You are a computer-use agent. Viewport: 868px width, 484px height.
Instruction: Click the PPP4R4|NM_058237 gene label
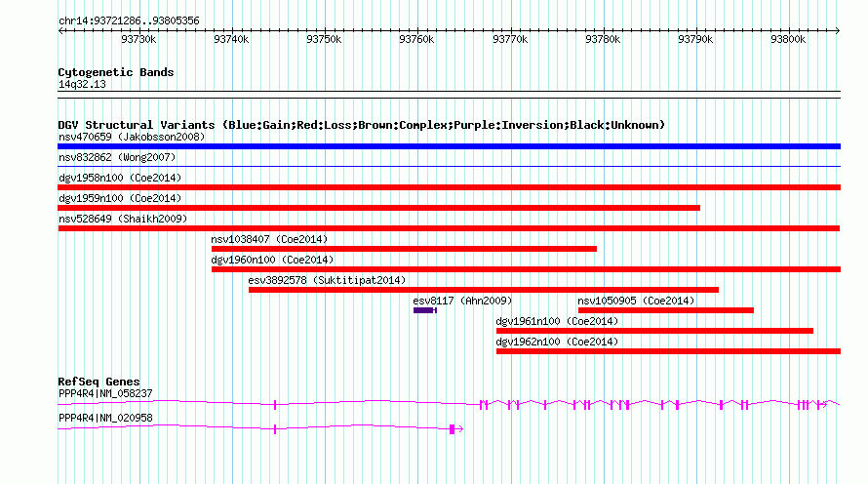[x=105, y=393]
